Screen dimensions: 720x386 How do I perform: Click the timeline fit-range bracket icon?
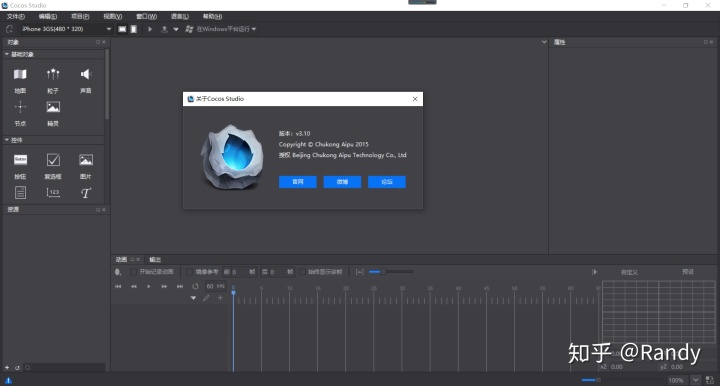pyautogui.click(x=360, y=272)
